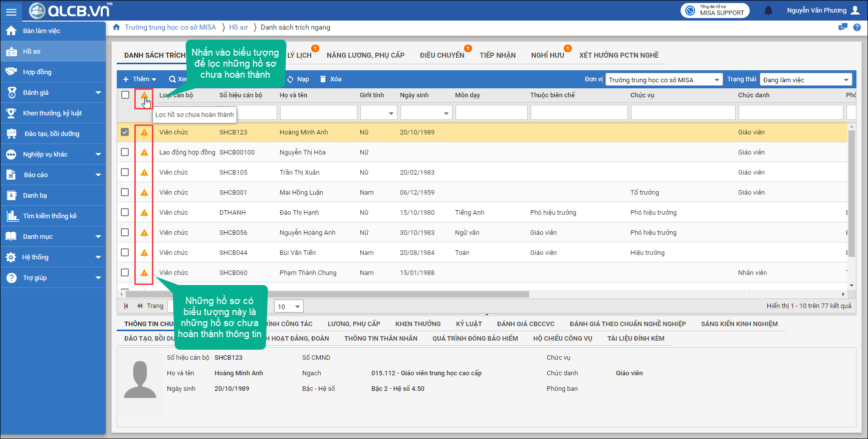
Task: Open notifications bell icon
Action: click(768, 11)
